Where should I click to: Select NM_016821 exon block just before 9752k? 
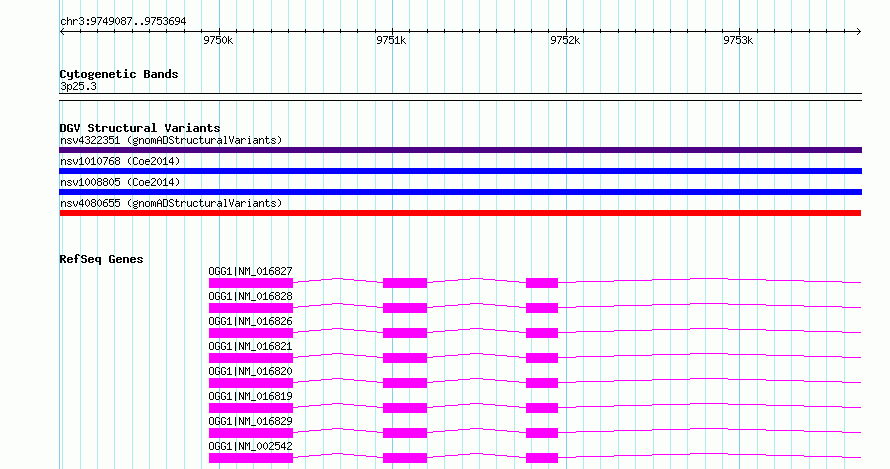tap(542, 358)
